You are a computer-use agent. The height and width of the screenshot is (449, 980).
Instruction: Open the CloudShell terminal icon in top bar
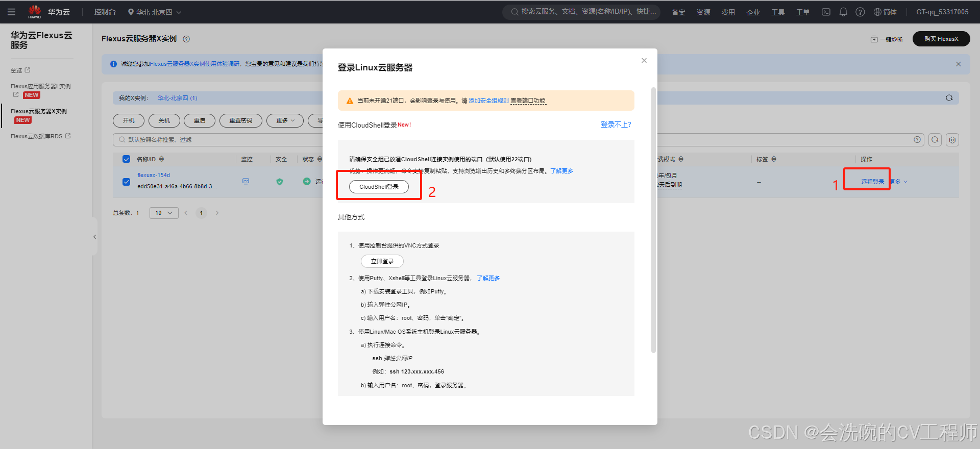(x=826, y=12)
